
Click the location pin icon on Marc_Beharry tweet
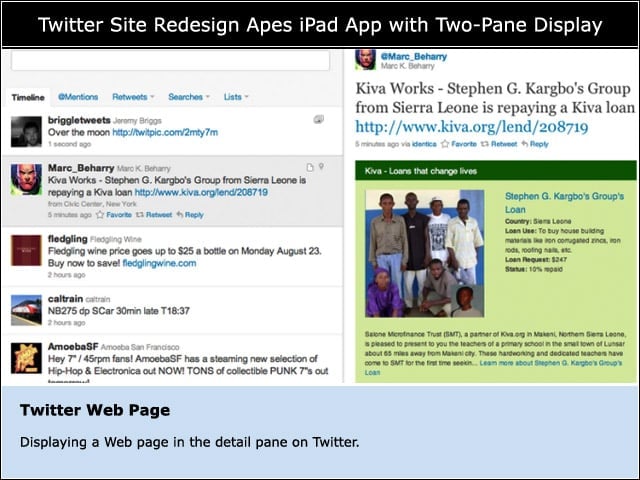pos(321,167)
